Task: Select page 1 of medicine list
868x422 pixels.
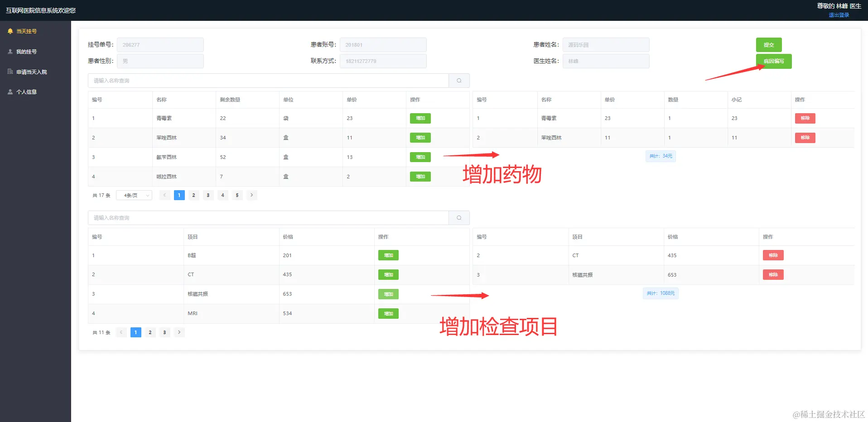Action: pos(179,195)
